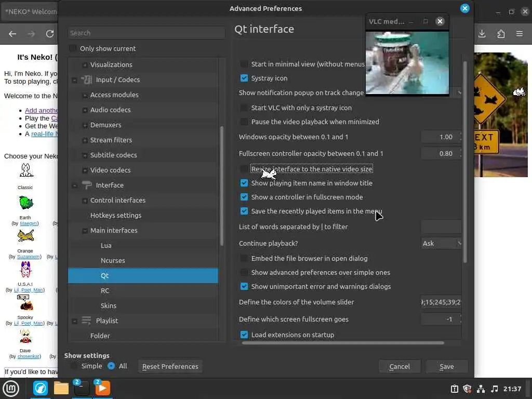
Task: Open the browser hamburger menu
Action: point(520,34)
